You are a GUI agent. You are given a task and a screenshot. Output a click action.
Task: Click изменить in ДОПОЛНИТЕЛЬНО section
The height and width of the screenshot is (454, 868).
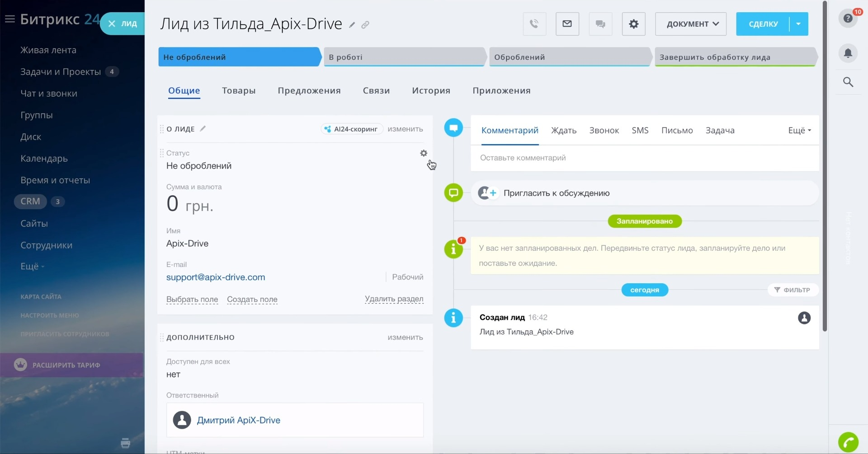(405, 337)
